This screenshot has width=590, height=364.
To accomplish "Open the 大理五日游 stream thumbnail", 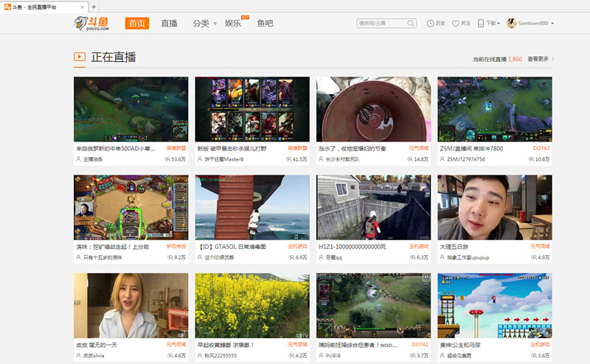I will coord(495,207).
